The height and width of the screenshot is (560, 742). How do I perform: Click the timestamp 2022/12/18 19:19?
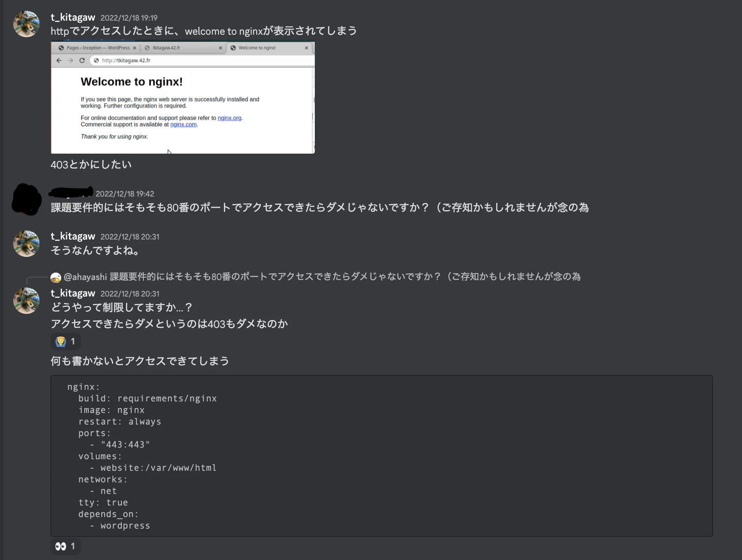click(129, 18)
